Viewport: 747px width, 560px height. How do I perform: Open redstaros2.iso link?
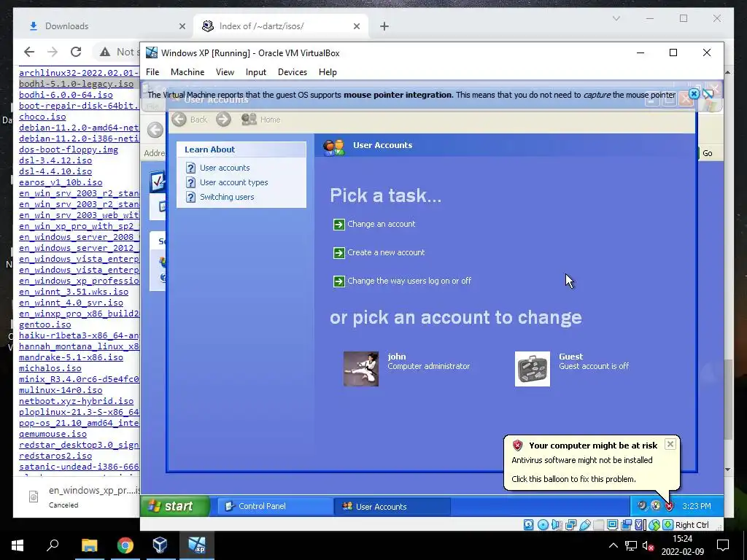[x=55, y=456]
